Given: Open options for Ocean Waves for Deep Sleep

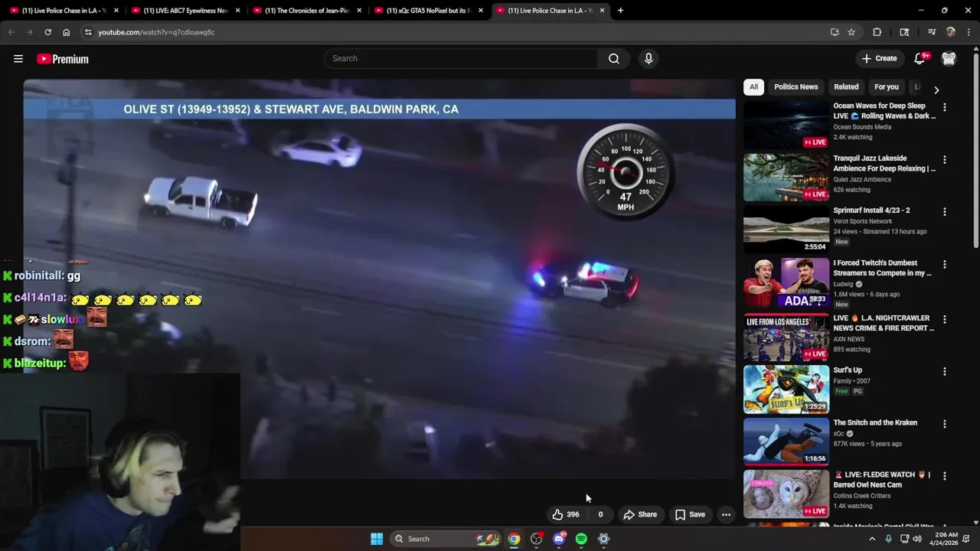Looking at the screenshot, I should pyautogui.click(x=944, y=107).
